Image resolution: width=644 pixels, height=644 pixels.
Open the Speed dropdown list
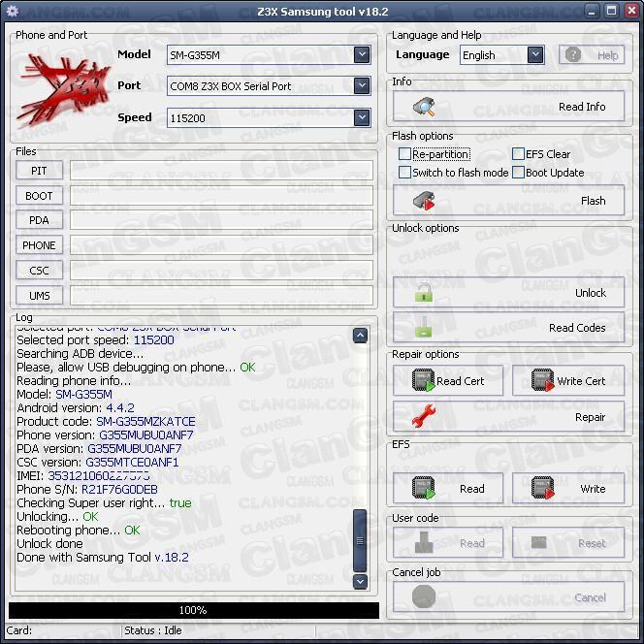click(362, 118)
